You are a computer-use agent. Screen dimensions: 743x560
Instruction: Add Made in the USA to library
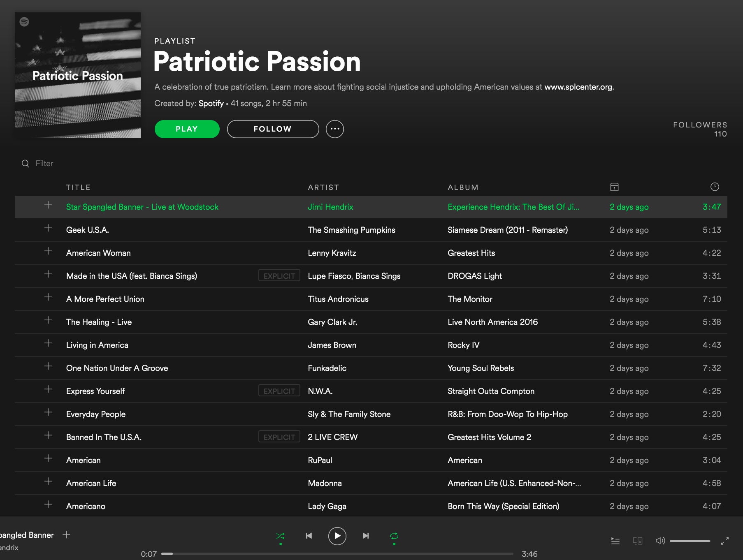[x=48, y=274]
